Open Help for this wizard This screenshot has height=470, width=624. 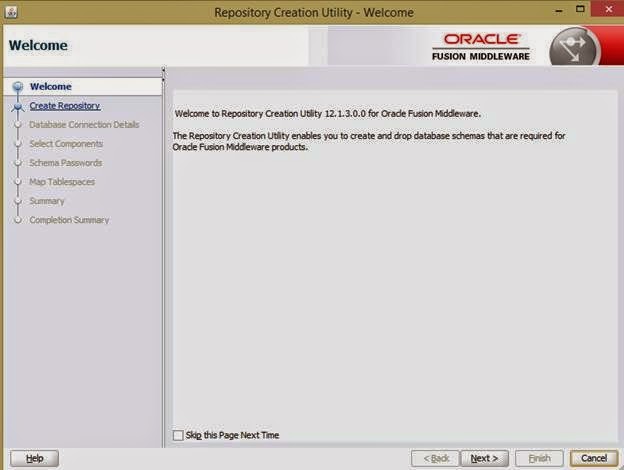pos(35,458)
